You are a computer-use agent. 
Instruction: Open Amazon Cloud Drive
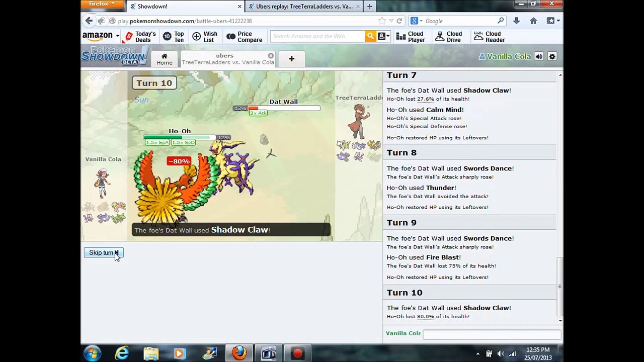[449, 37]
